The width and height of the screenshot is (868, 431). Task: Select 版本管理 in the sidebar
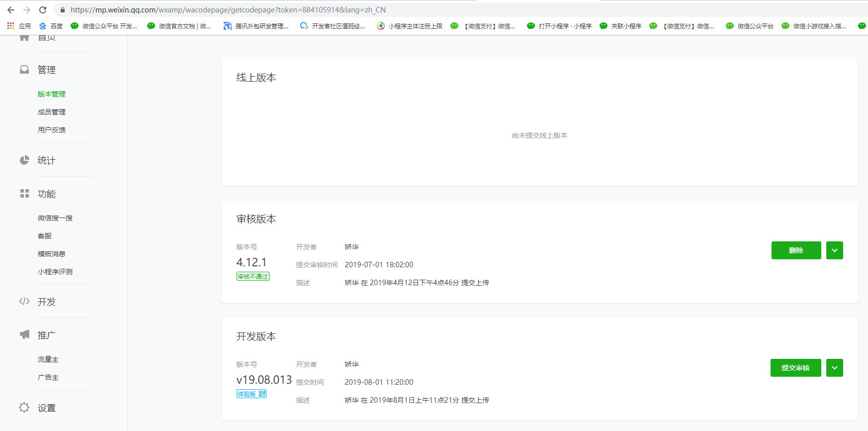[52, 94]
